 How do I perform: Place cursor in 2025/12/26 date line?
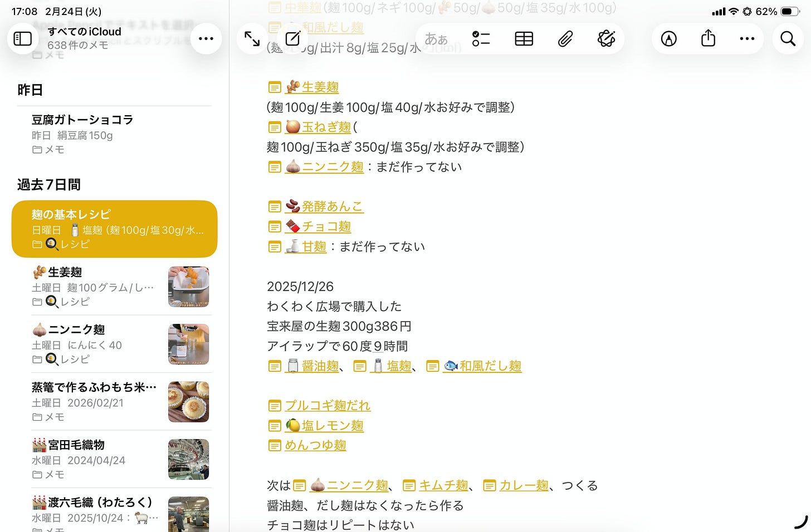(300, 287)
